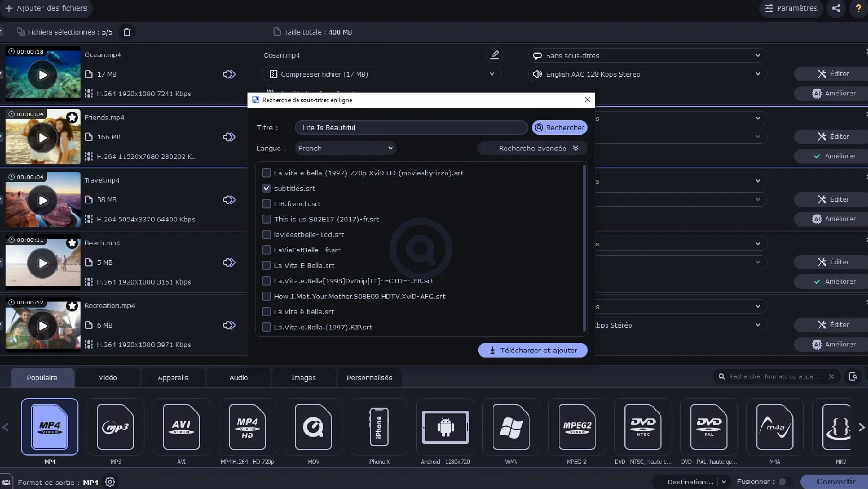Click Télécharger et ajouter button
Screen dimensions: 868x489
tap(533, 350)
